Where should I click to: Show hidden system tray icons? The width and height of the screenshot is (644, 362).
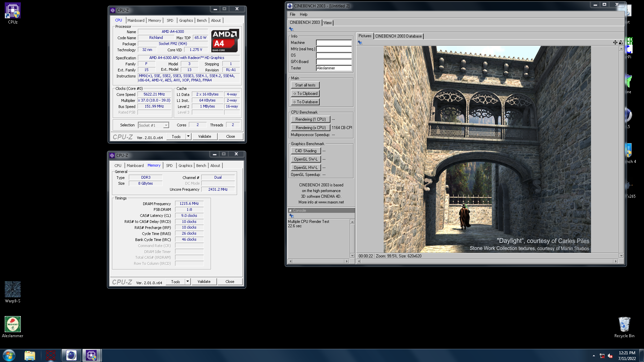click(x=594, y=356)
